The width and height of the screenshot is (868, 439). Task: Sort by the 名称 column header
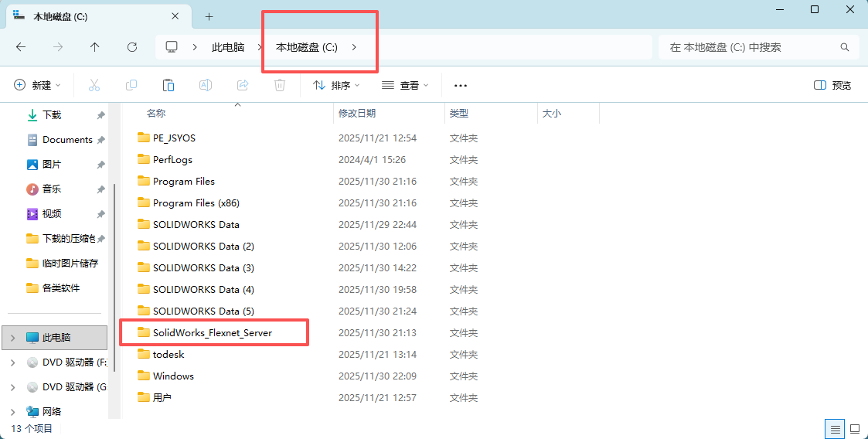(156, 113)
